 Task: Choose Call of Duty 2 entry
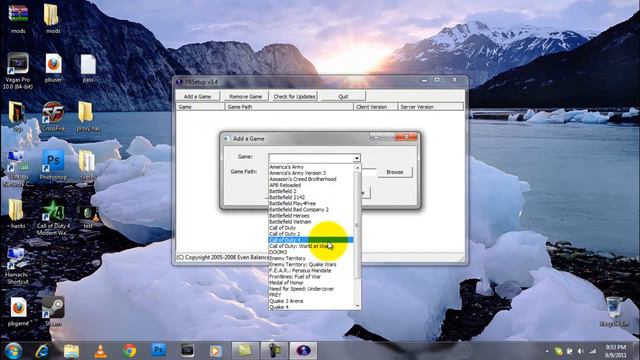pos(311,234)
